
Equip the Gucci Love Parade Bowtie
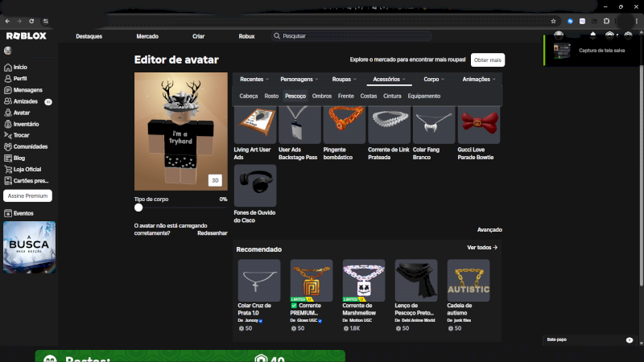pyautogui.click(x=479, y=125)
